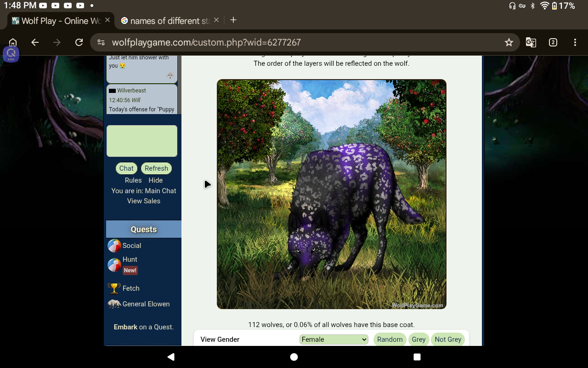Click the 12:40:56 chat timestamp
588x368 pixels.
coord(119,100)
